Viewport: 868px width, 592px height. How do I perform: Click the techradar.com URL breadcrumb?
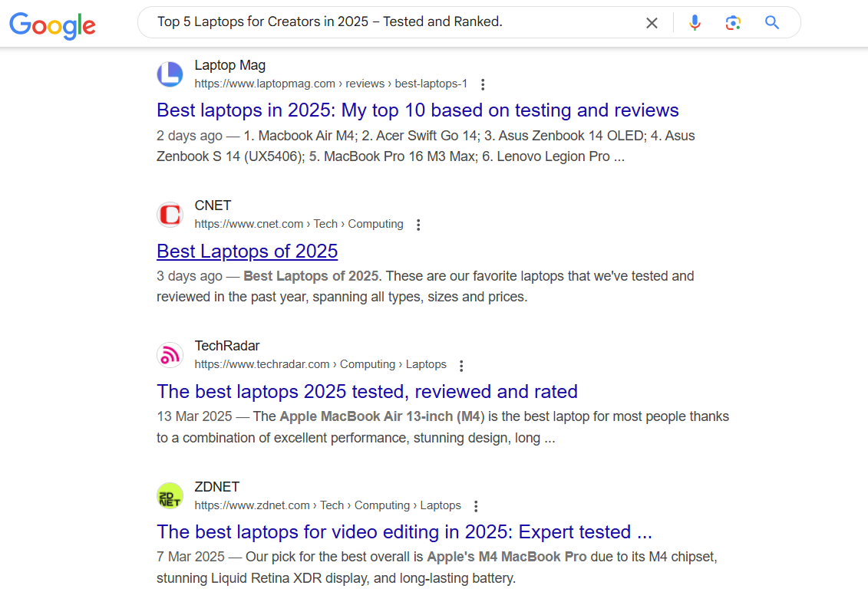tap(320, 364)
